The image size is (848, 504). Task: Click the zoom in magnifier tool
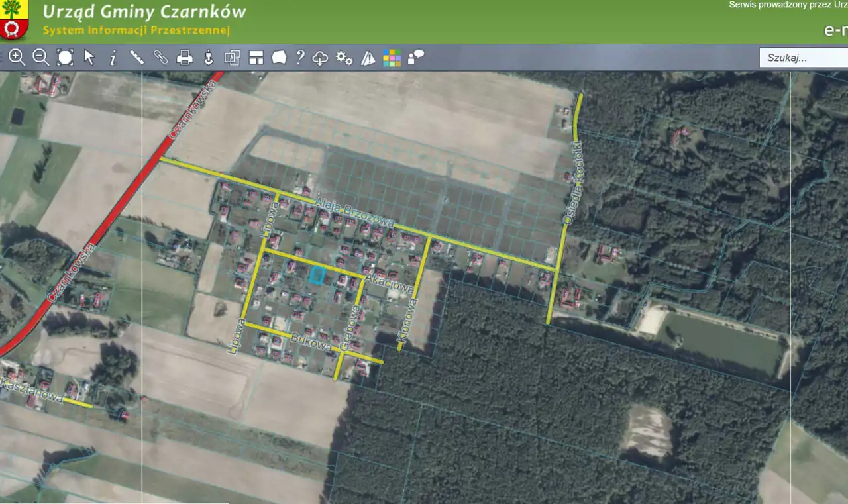click(17, 58)
